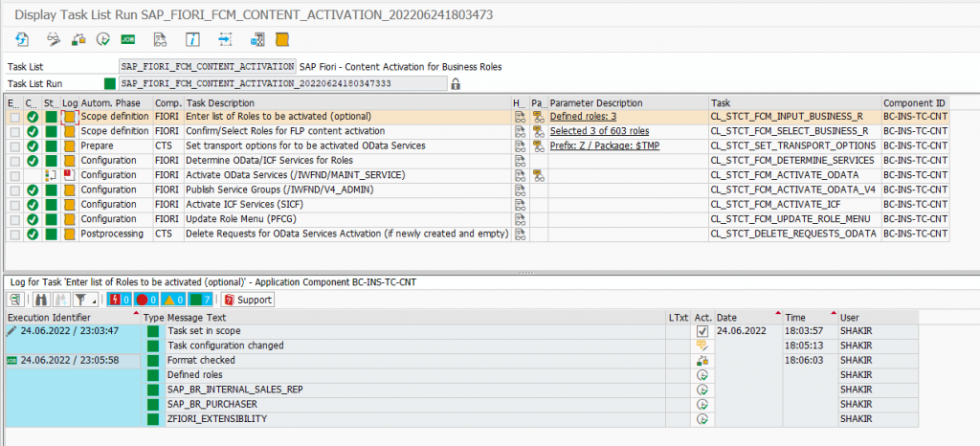Viewport: 980px width, 446px height.
Task: Toggle execute checkbox for Delete Requests row
Action: click(x=14, y=234)
